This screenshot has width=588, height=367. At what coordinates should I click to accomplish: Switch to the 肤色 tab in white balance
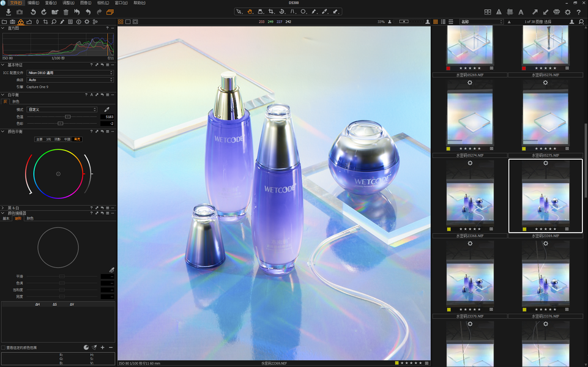pyautogui.click(x=15, y=102)
